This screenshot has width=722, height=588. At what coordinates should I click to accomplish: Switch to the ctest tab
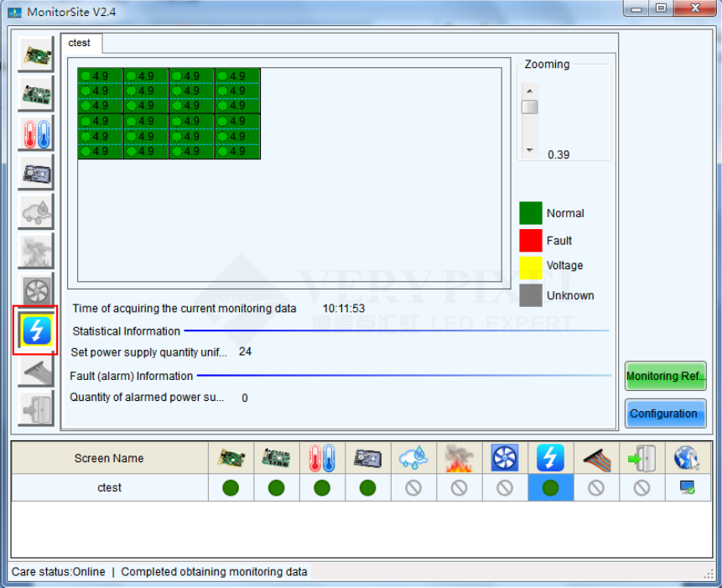(x=81, y=44)
